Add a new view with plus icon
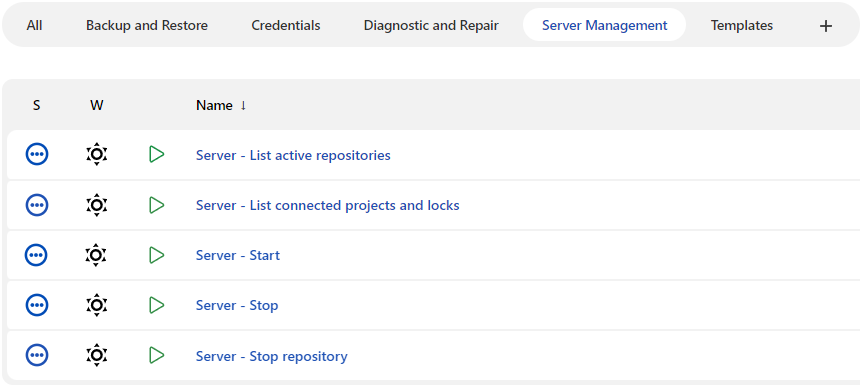The width and height of the screenshot is (860, 386). [x=825, y=25]
